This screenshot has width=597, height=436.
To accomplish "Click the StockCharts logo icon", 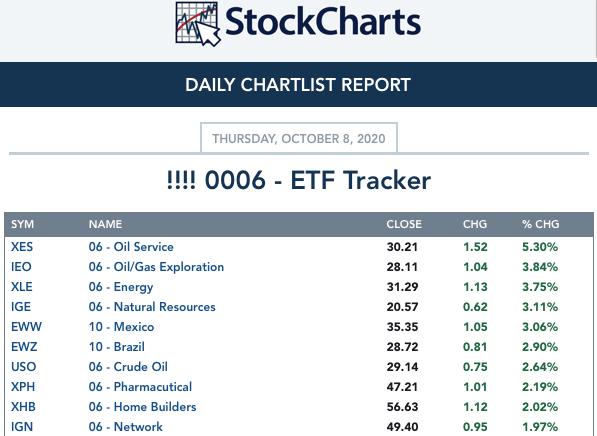I will pos(198,24).
